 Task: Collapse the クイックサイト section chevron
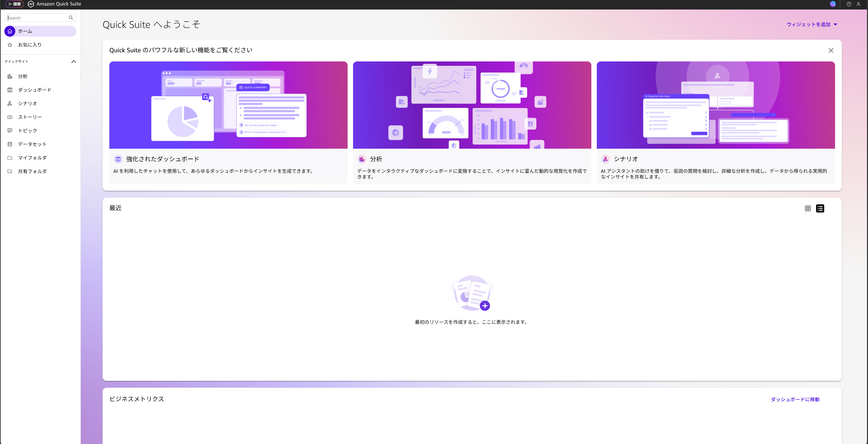click(x=74, y=61)
